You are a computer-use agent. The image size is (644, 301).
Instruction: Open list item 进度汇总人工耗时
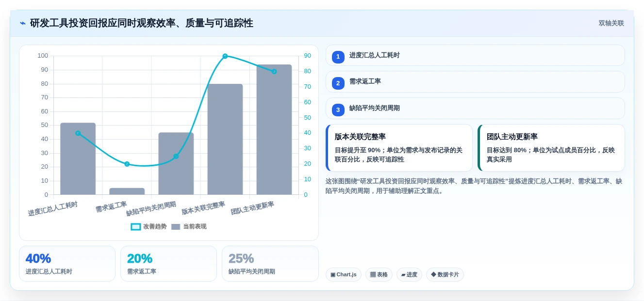pos(475,55)
